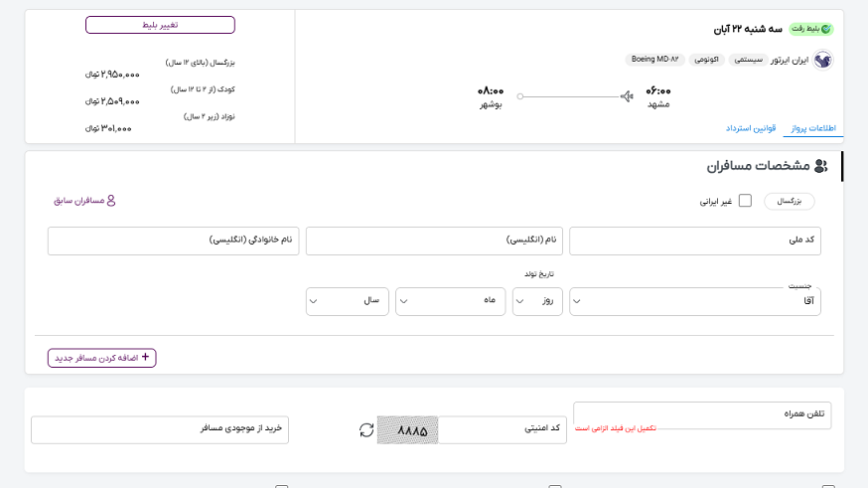Image resolution: width=868 pixels, height=488 pixels.
Task: Click the کودک (از ۲ تا ۱۲ سال) label
Action: pos(203,89)
